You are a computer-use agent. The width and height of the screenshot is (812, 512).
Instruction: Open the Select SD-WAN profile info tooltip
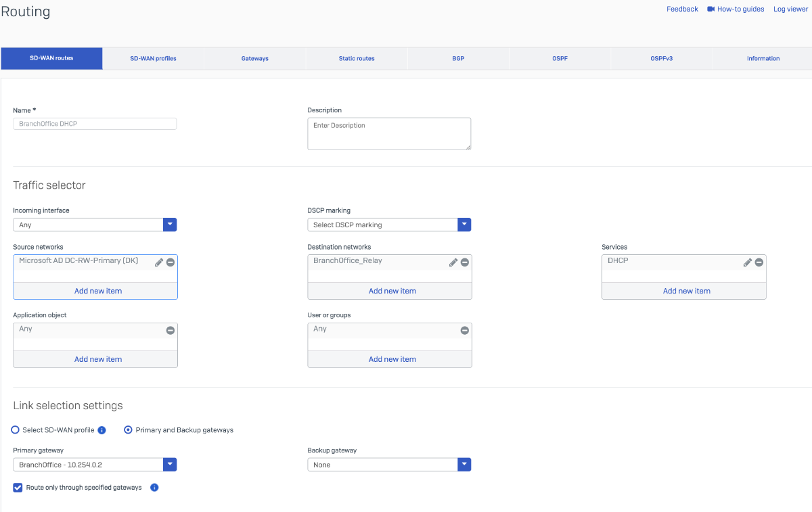click(x=101, y=430)
